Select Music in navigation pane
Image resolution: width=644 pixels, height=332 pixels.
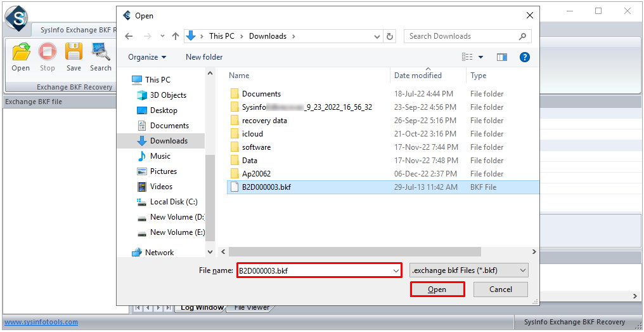(x=160, y=156)
